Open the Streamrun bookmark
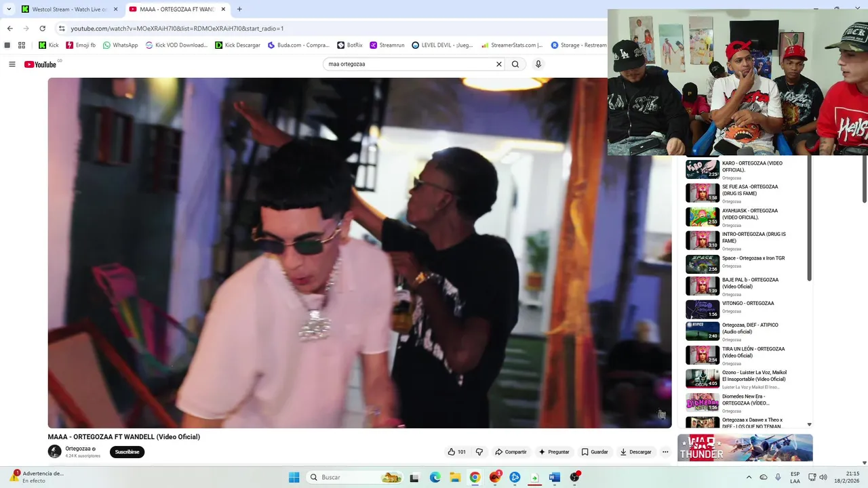This screenshot has width=868, height=488. point(387,45)
